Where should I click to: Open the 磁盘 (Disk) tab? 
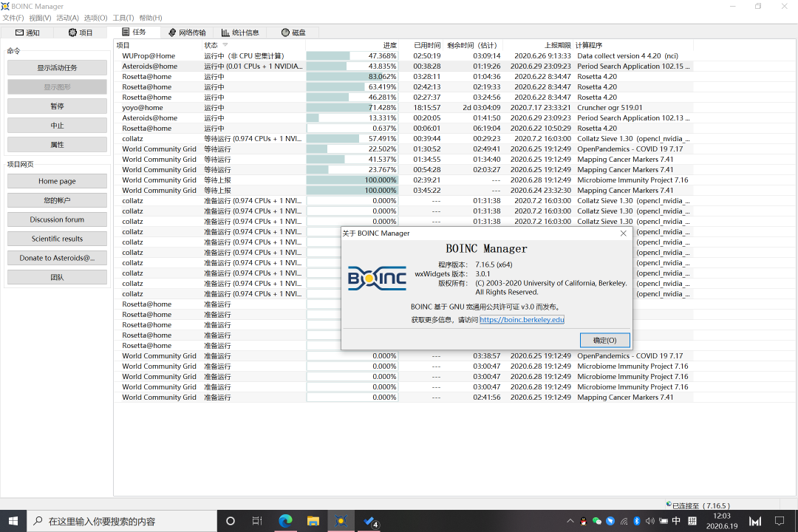point(293,33)
